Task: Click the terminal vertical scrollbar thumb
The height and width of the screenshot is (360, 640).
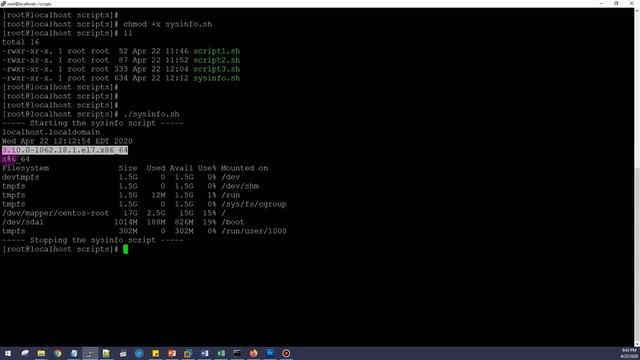Action: tap(637, 253)
